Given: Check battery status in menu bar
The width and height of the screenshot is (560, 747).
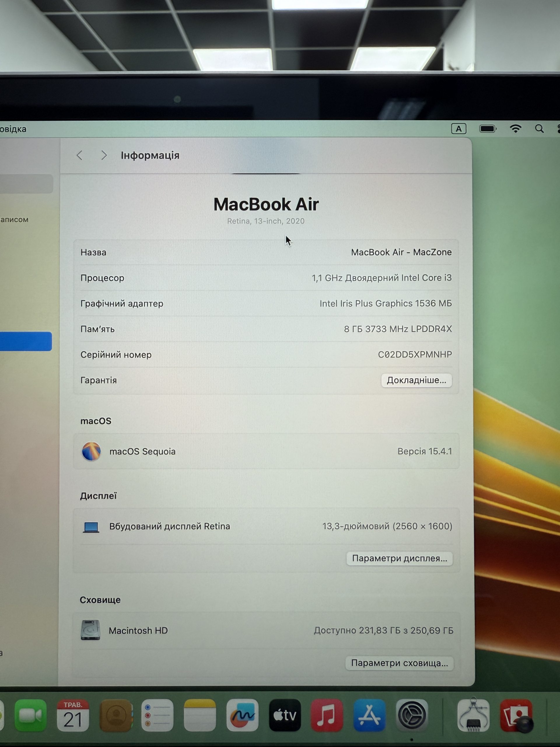Looking at the screenshot, I should click(488, 129).
